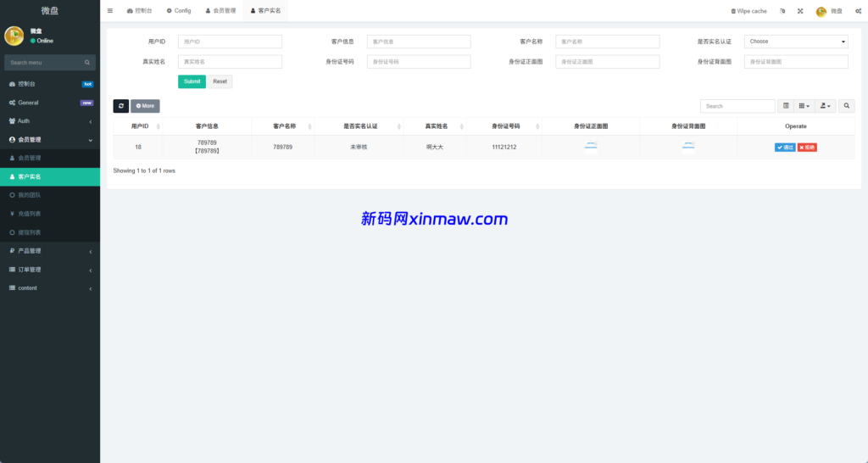Click the 客户名称 cell 789789
The image size is (868, 463).
click(282, 148)
